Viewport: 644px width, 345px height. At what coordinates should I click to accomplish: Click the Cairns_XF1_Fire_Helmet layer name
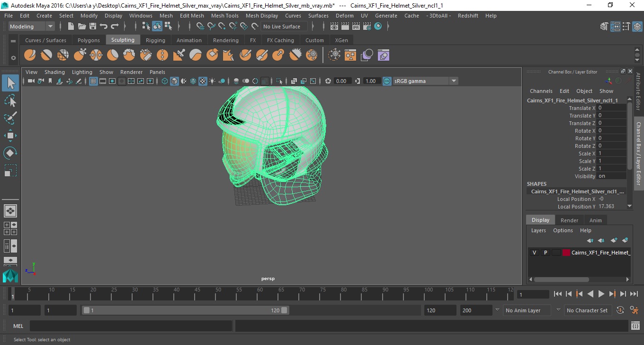600,253
